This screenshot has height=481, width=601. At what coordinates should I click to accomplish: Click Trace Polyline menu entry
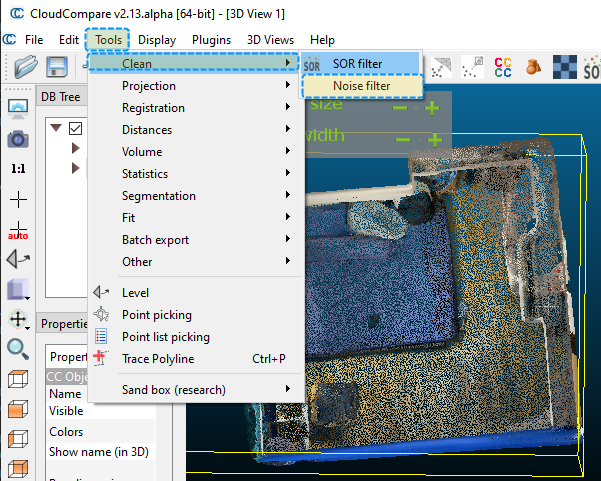point(158,359)
